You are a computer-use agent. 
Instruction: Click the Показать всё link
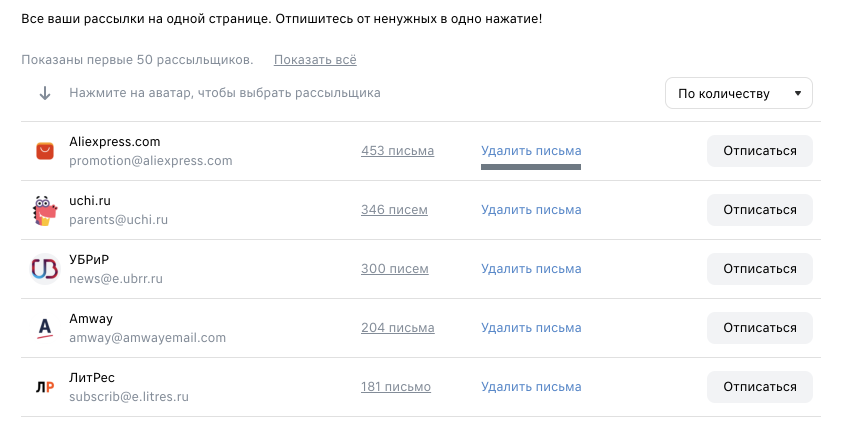tap(315, 60)
